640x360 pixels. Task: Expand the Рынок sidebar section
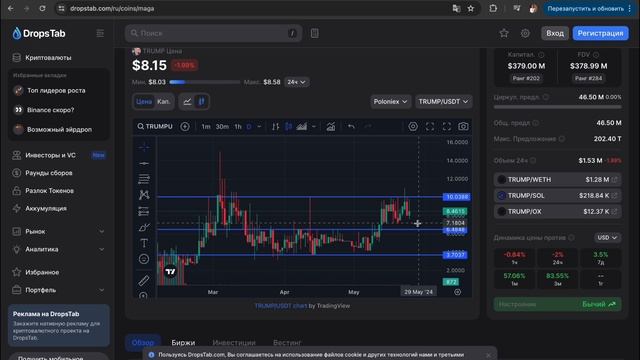point(59,231)
